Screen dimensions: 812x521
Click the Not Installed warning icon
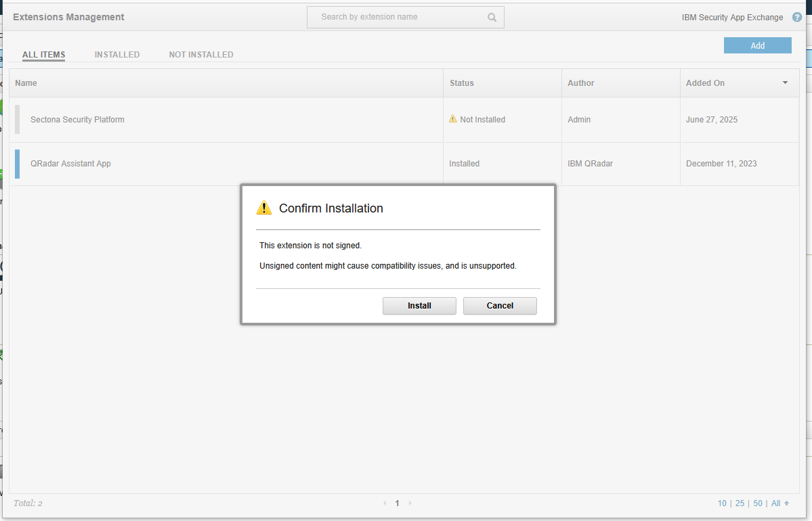pyautogui.click(x=453, y=119)
